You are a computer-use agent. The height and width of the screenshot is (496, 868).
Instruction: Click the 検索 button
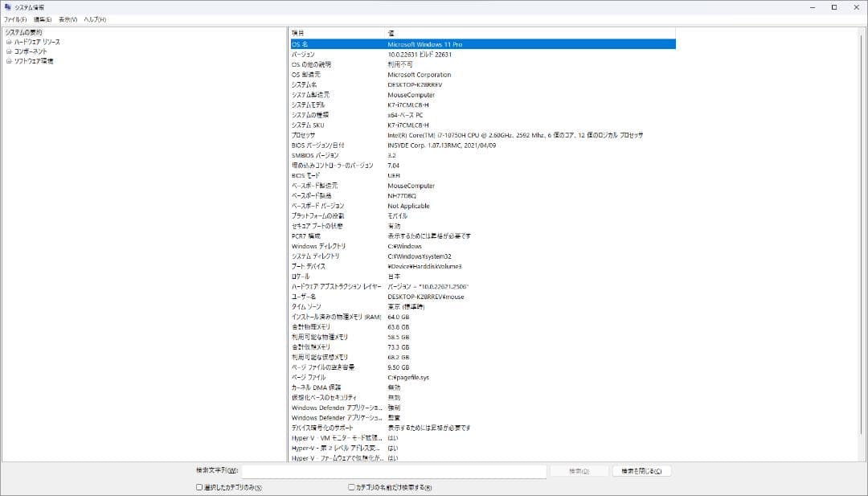[579, 471]
